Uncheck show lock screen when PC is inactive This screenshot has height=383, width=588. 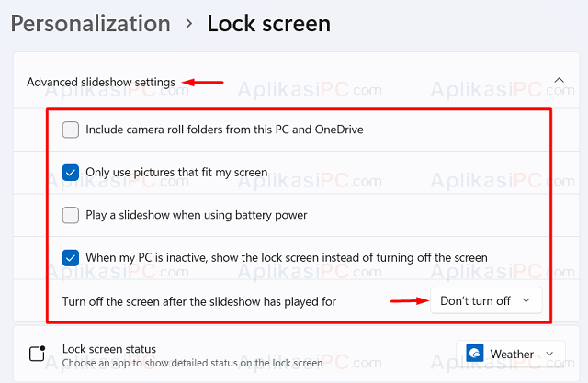coord(71,258)
